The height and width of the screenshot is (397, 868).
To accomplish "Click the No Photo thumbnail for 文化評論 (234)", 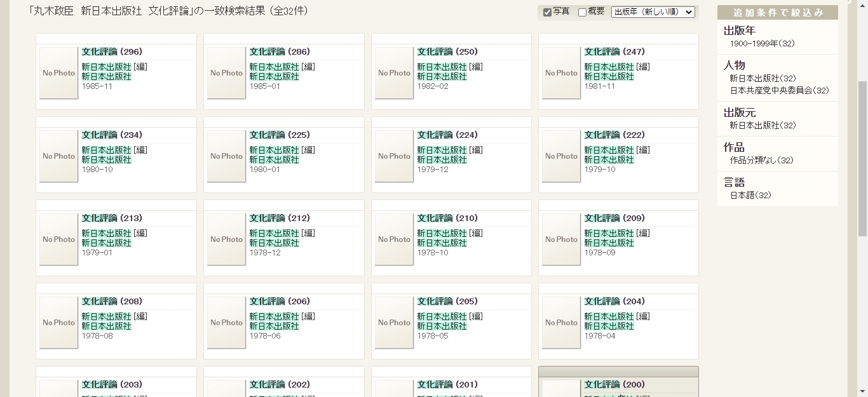I will (x=58, y=156).
